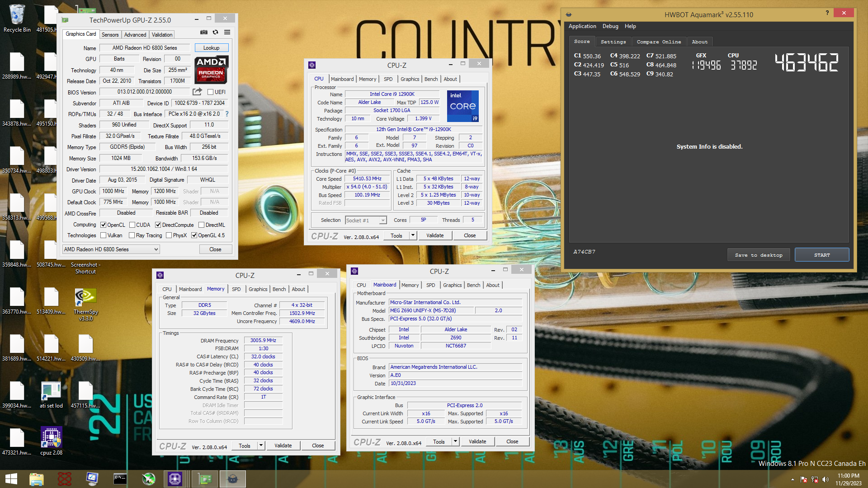Open the Recycle Bin desktop icon
Image resolution: width=868 pixels, height=488 pixels.
point(17,19)
